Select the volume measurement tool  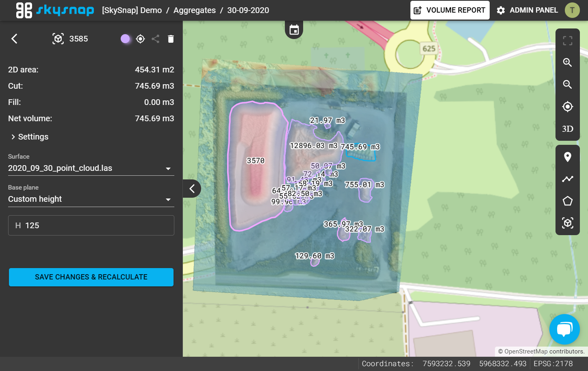[x=568, y=223]
